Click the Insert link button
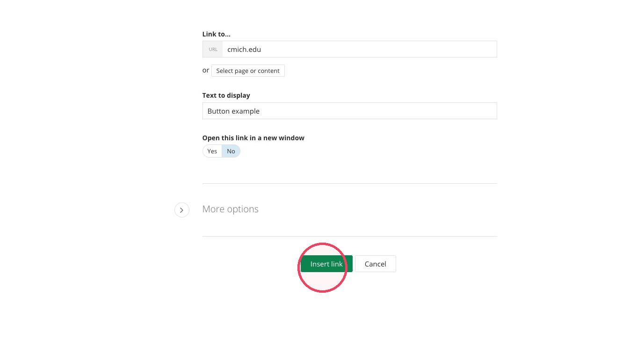644x360 pixels. click(x=326, y=264)
